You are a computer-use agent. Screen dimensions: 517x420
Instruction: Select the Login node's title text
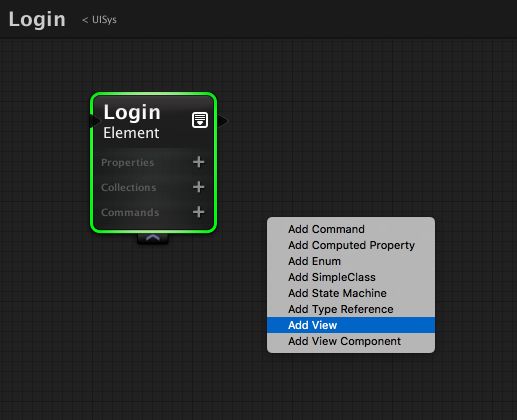132,112
